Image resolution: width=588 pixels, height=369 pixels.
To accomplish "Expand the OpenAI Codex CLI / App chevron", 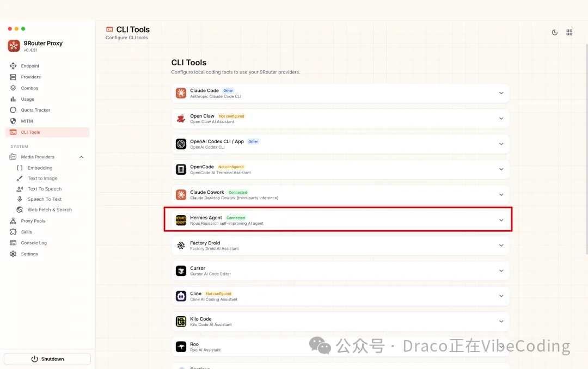I will pos(501,144).
